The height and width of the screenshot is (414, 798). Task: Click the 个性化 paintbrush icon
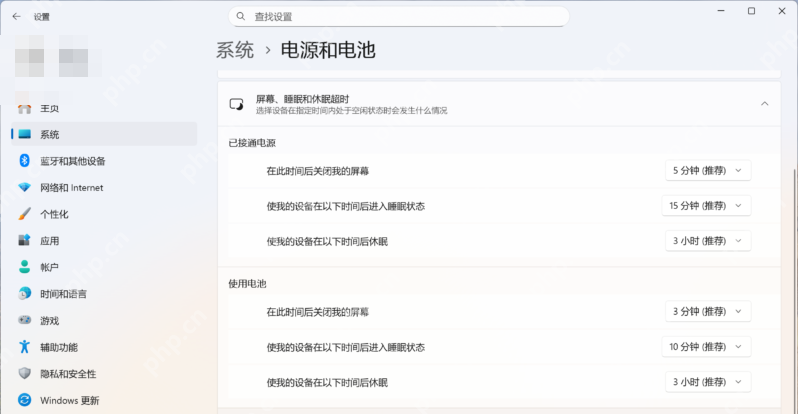24,214
